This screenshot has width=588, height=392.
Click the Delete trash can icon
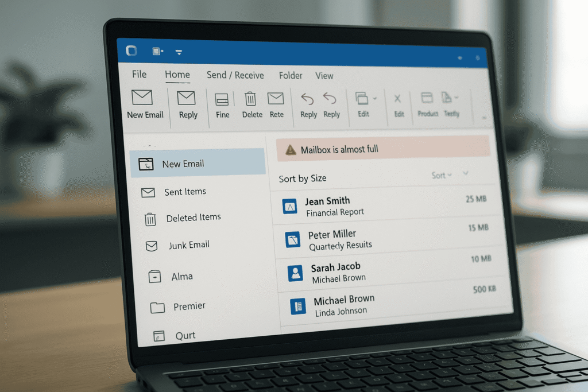click(x=251, y=99)
